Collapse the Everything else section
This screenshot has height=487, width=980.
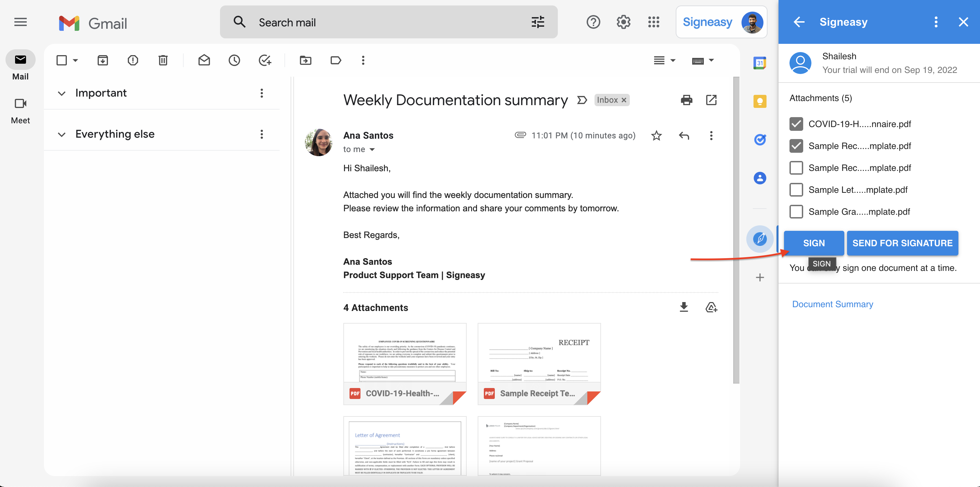[x=62, y=135]
